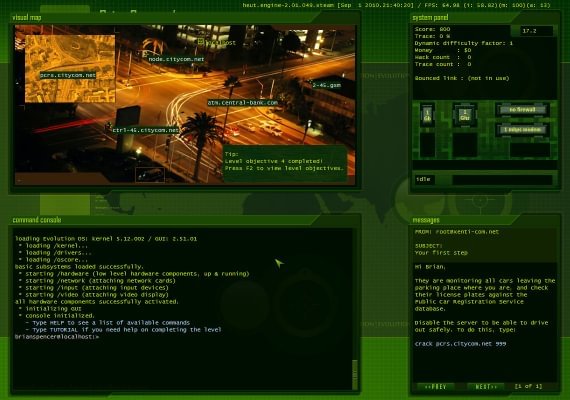
Task: Click the 'Type HELP' hint line
Action: [x=108, y=323]
